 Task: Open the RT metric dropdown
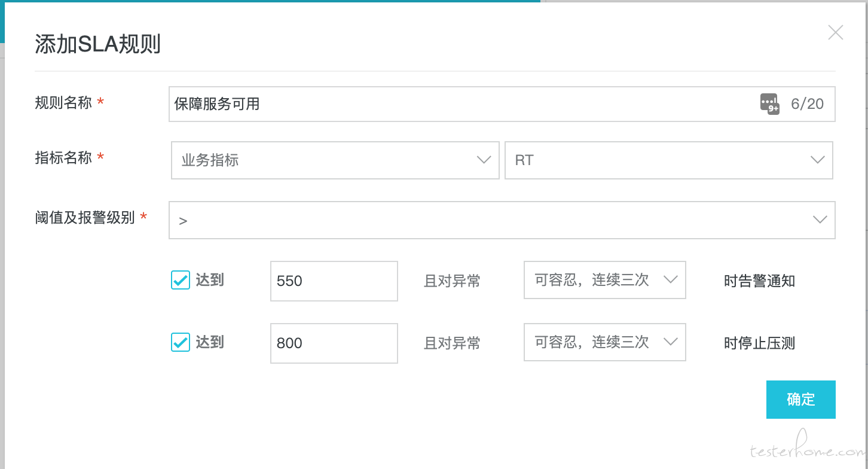pos(669,160)
